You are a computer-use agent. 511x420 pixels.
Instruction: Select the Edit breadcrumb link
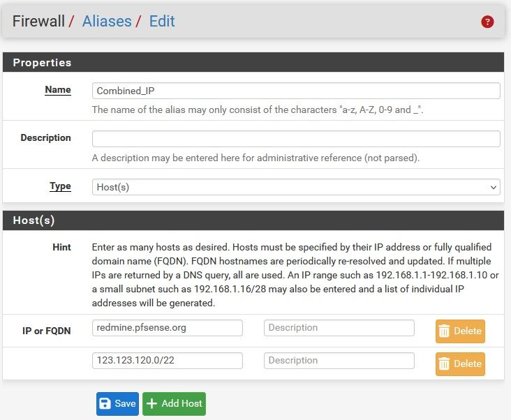(162, 21)
